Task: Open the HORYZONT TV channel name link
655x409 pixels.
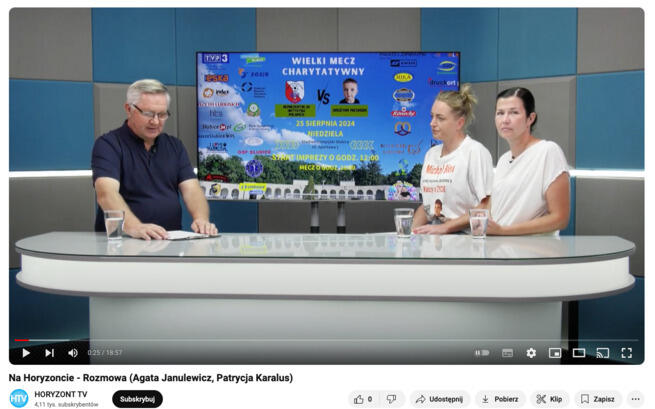Action: pyautogui.click(x=61, y=393)
